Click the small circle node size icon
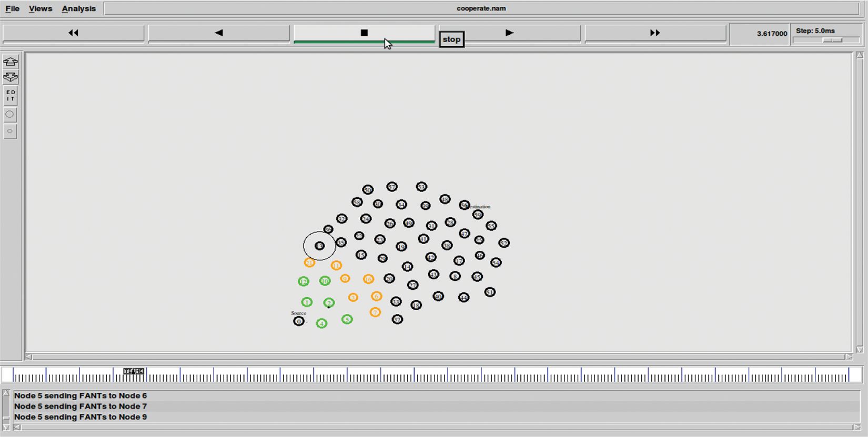 (x=10, y=131)
